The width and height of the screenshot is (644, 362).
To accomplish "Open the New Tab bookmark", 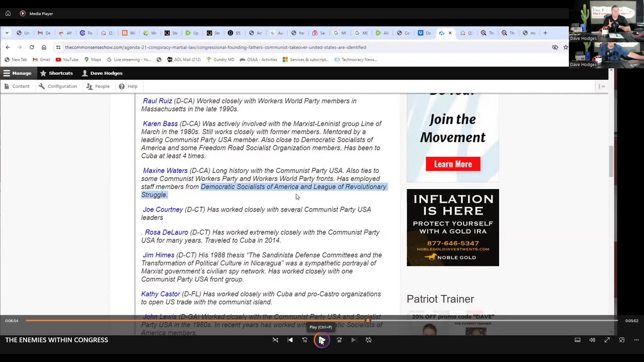I will coord(16,59).
